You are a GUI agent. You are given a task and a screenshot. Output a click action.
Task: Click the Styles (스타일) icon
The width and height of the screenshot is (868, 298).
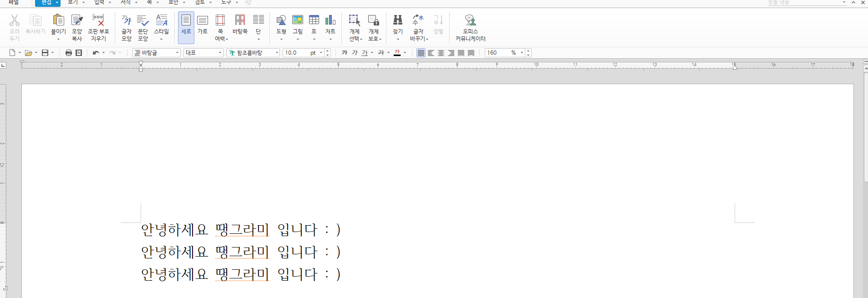click(161, 20)
